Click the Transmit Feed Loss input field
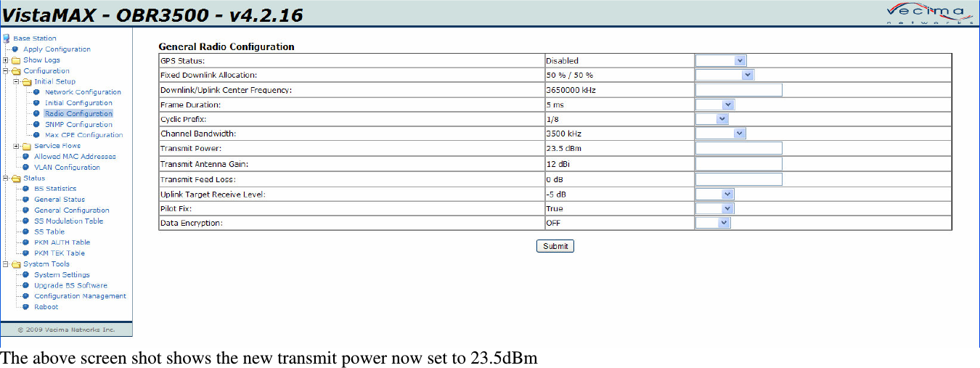This screenshot has width=980, height=368. coord(738,179)
